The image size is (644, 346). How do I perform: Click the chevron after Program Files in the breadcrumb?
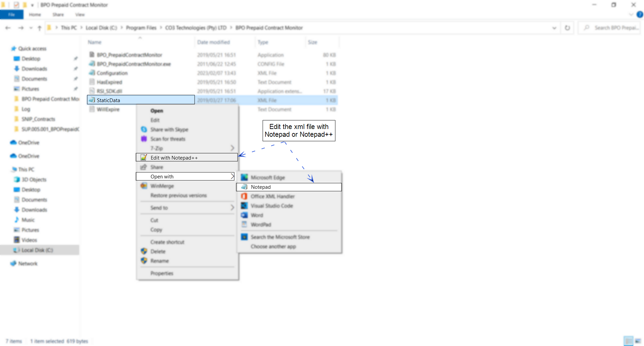click(x=161, y=28)
